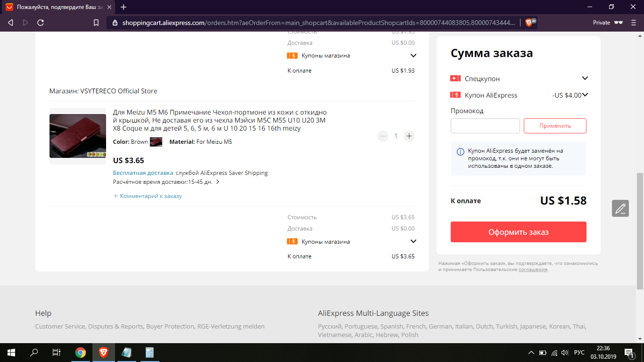
Task: Expand Купоны магазина under the VSYTERECO order
Action: click(x=413, y=242)
